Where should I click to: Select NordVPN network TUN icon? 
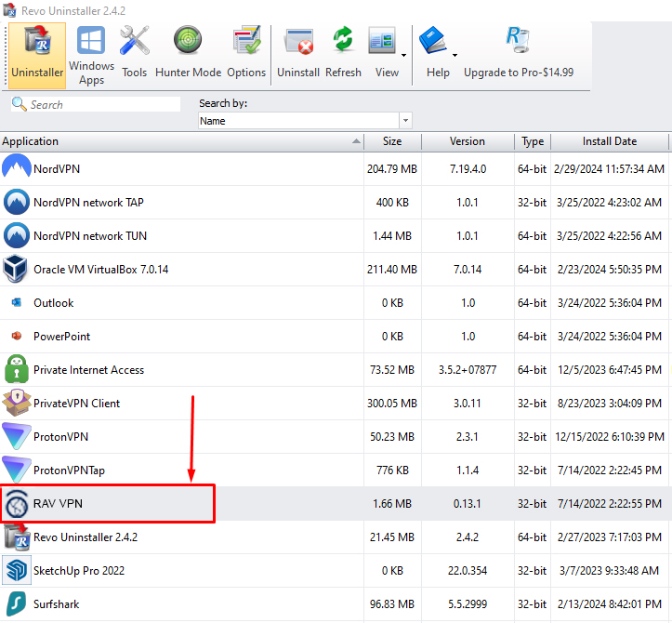point(17,235)
